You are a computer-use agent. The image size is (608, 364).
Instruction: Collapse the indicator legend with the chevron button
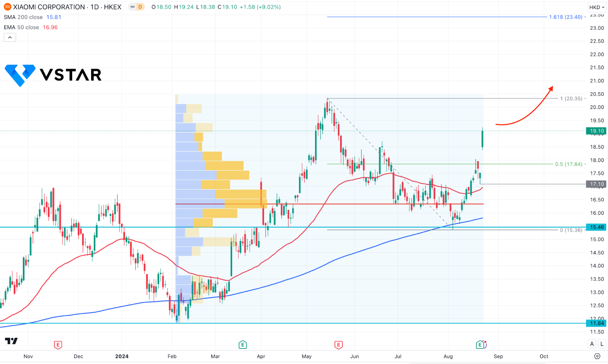click(x=10, y=37)
